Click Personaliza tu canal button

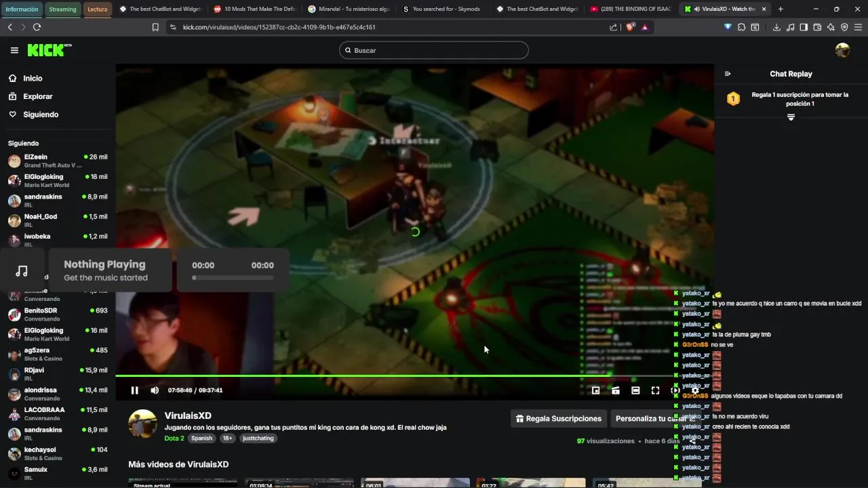[655, 419]
